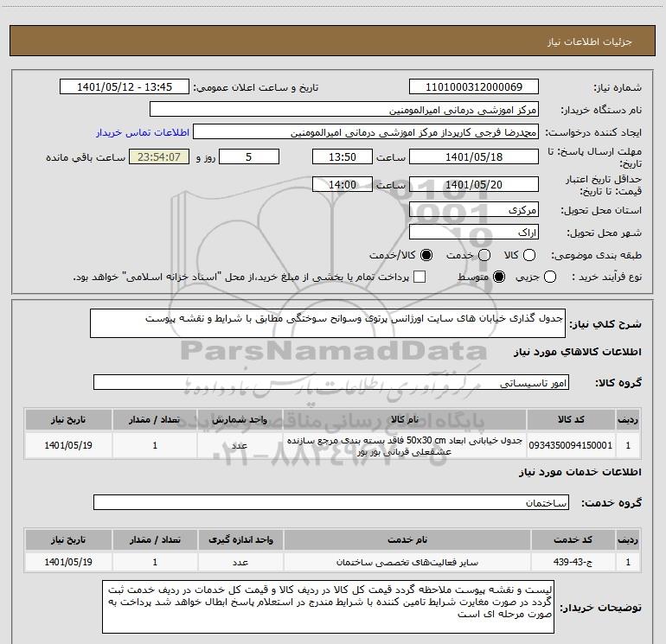Choose the متوسط purchase type radio
This screenshot has width=666, height=644.
coord(499,277)
